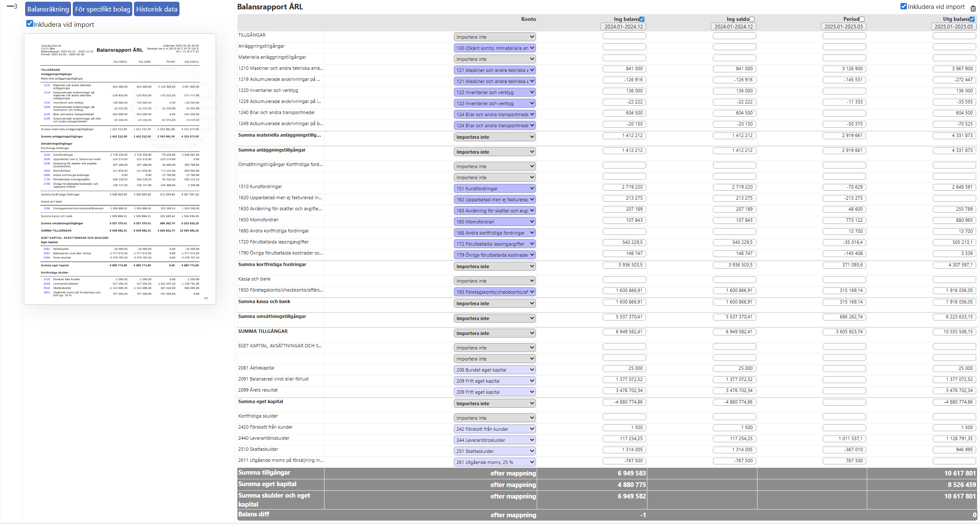Open account dropdown for 1510 Kundfordringar
Screen dimensions: 980x524
(x=494, y=189)
